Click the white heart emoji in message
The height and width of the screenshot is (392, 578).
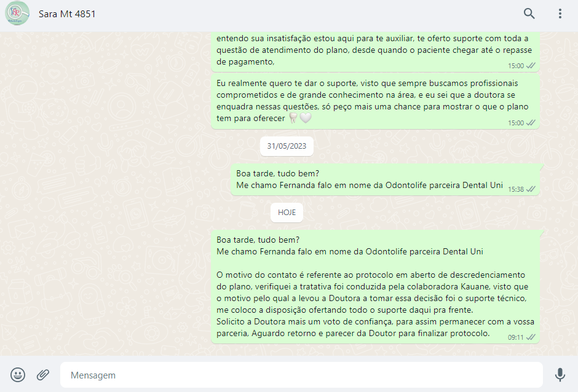click(305, 118)
